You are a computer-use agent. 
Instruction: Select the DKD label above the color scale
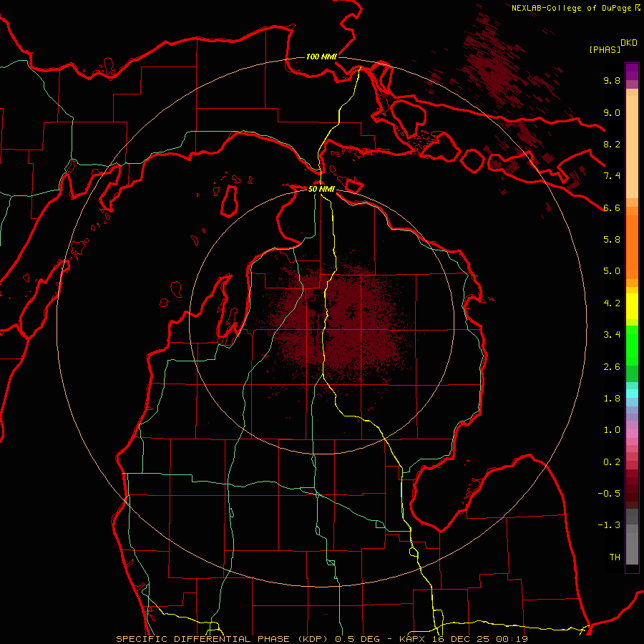(628, 43)
